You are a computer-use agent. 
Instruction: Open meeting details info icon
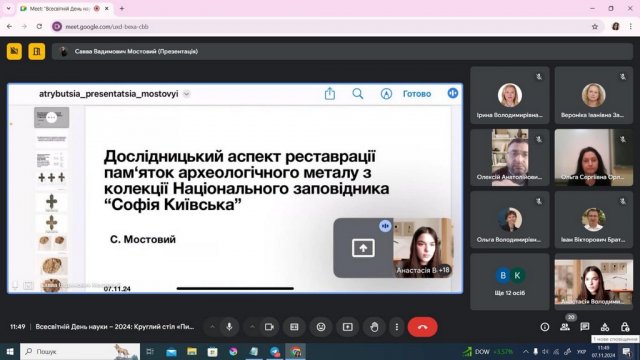[544, 327]
